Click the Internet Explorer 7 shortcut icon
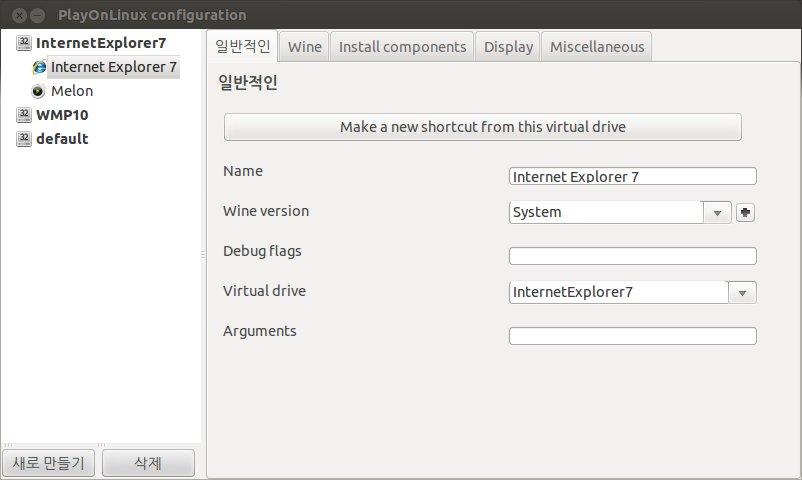This screenshot has width=802, height=480. [x=39, y=67]
